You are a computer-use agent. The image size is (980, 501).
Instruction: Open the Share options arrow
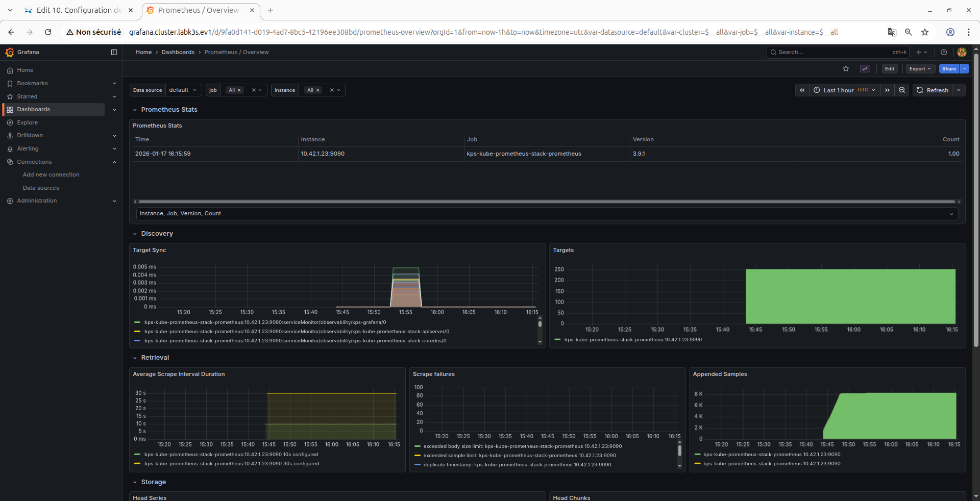coord(965,69)
